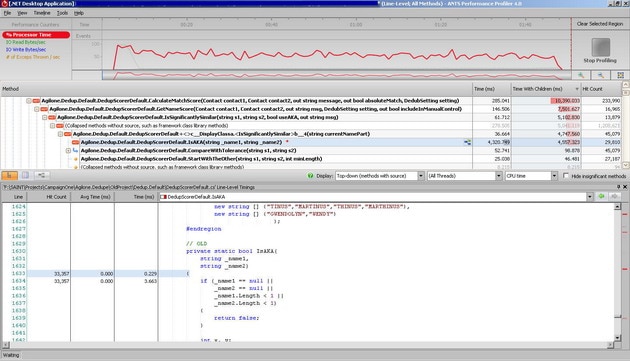This screenshot has height=361, width=630.
Task: Switch to methods grid view icon
Action: click(x=25, y=175)
